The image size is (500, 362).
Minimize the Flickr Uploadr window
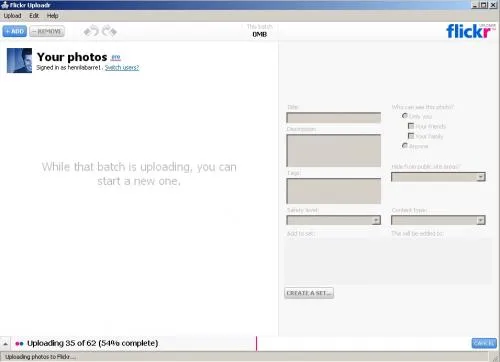(x=475, y=5)
